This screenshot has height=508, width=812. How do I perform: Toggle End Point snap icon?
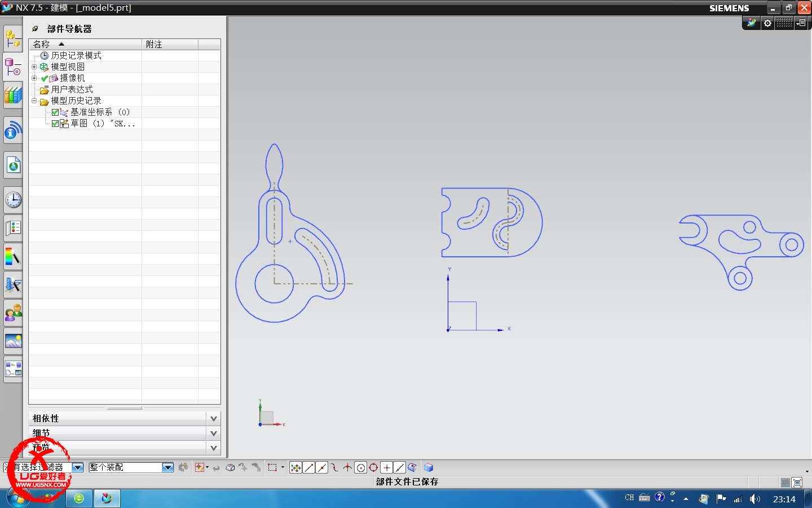pyautogui.click(x=308, y=467)
